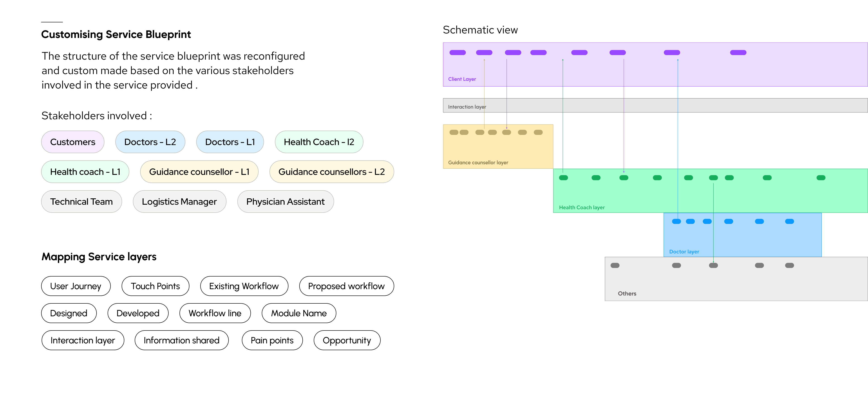Select the User Journey layer chip

point(75,286)
